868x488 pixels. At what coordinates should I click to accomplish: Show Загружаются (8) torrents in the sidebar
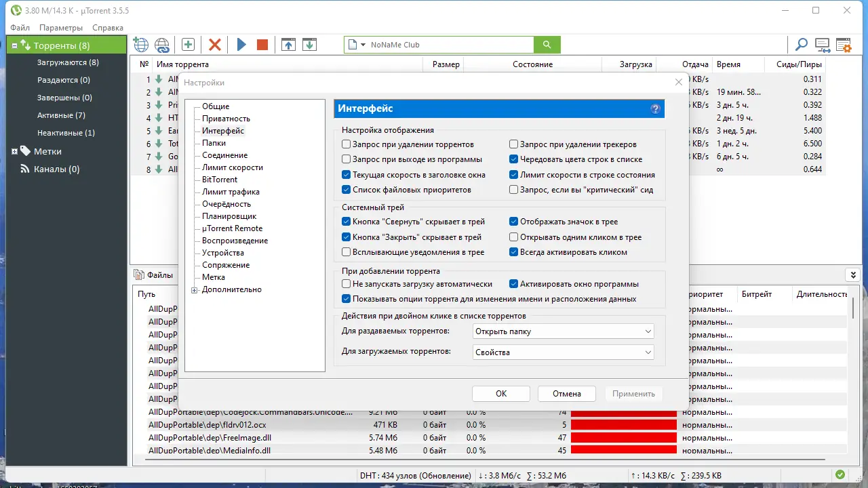68,62
